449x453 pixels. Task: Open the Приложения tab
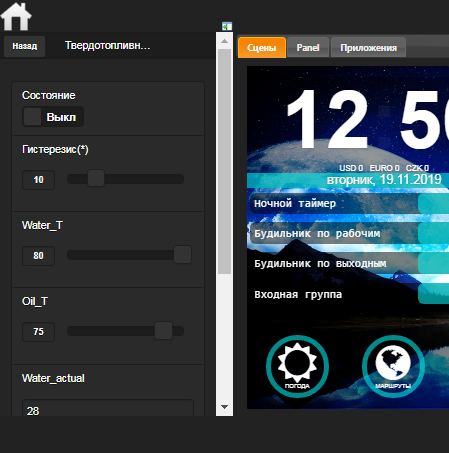point(368,48)
